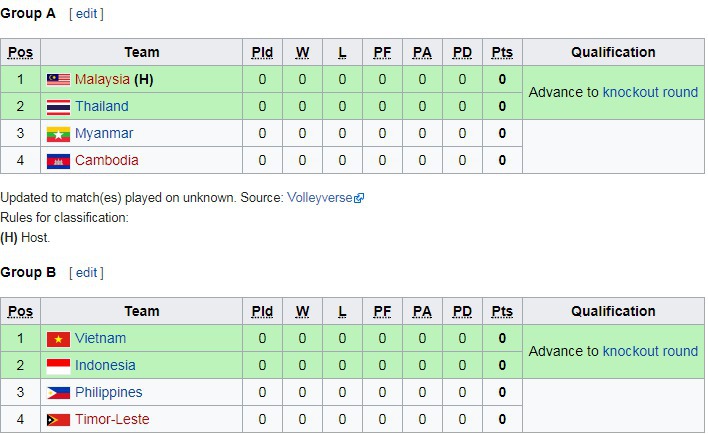Click the Pld header in Group B

(x=262, y=311)
